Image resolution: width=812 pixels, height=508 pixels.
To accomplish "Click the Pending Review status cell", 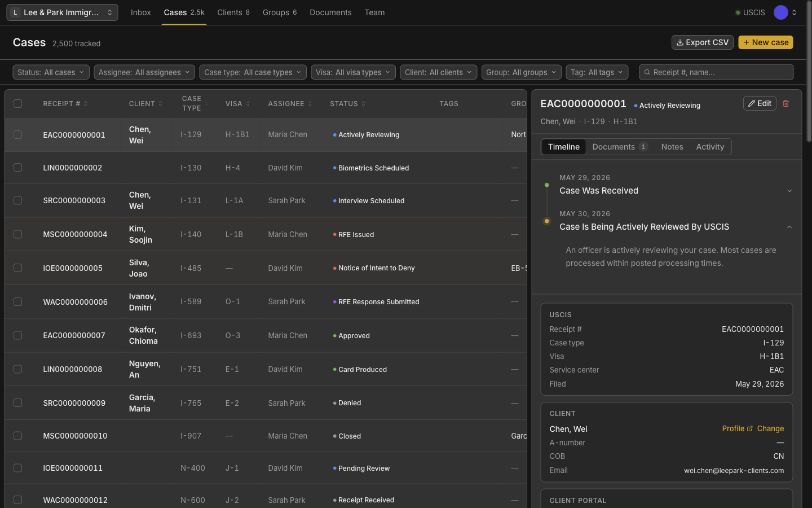I will pos(361,468).
